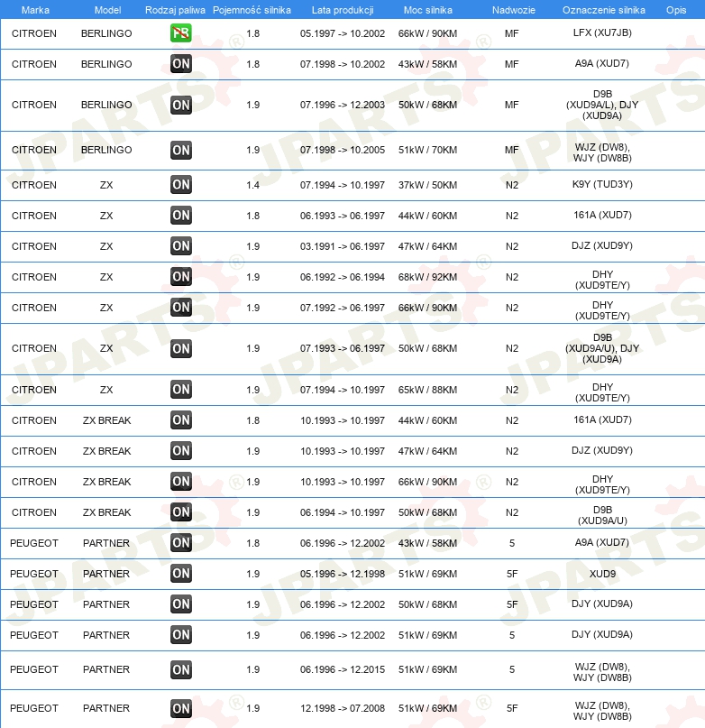Image resolution: width=705 pixels, height=728 pixels.
Task: Click the Moc silnika column header
Action: [x=428, y=10]
